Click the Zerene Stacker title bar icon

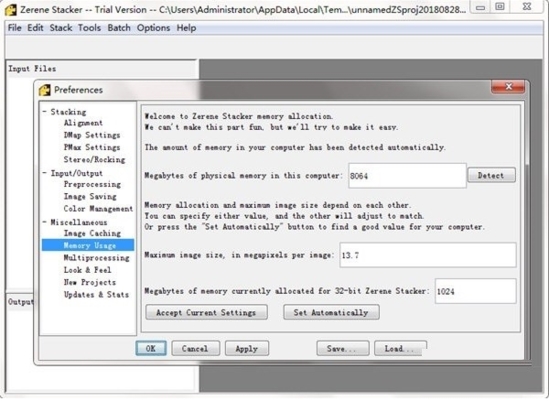pos(11,9)
